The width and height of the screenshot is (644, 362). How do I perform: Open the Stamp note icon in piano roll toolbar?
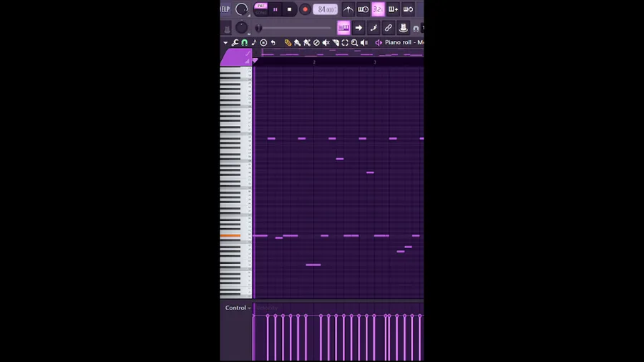[254, 43]
